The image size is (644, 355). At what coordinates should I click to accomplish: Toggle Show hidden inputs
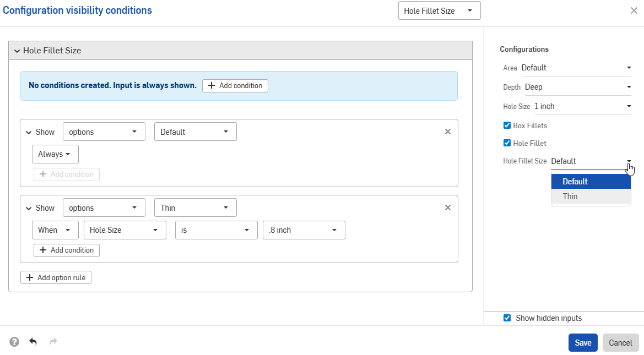click(507, 318)
